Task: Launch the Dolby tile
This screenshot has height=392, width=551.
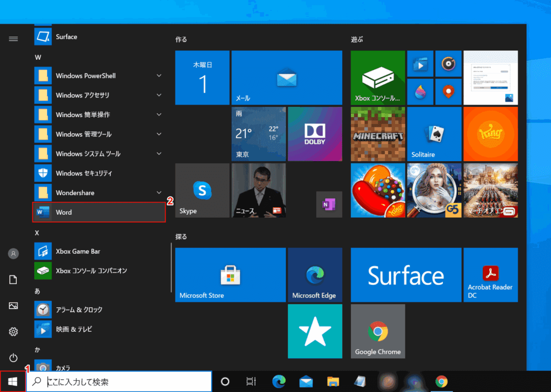Action: (x=315, y=134)
